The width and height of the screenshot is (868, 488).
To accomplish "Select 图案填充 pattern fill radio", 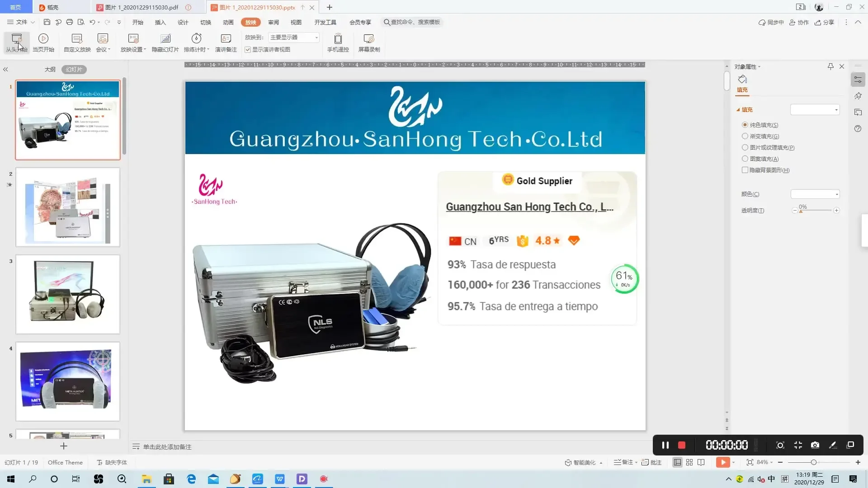I will 745,159.
